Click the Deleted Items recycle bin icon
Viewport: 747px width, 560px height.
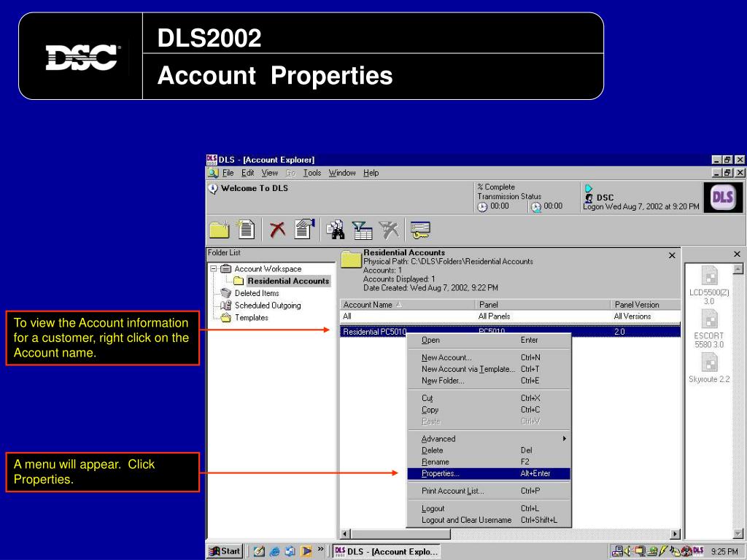point(226,293)
